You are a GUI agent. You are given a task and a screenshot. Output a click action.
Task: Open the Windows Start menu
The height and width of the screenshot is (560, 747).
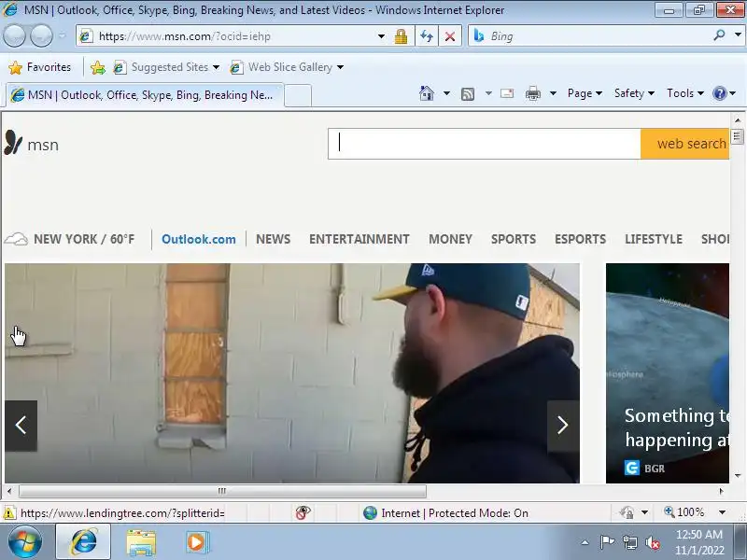[25, 542]
